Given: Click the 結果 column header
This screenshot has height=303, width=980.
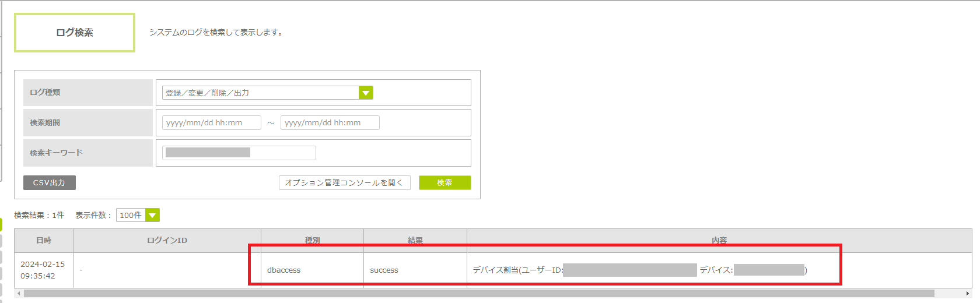Looking at the screenshot, I should point(415,240).
